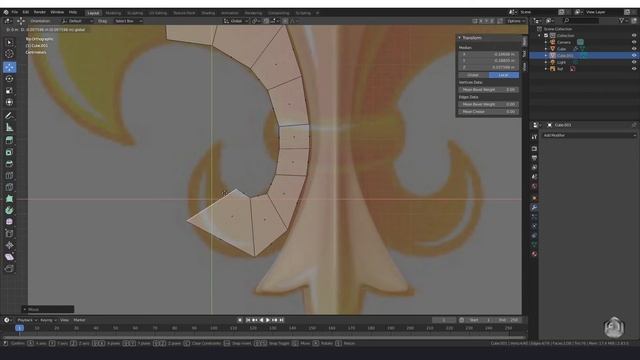Click the outliner search field
Viewport: 640px width, 360px height.
pos(582,20)
